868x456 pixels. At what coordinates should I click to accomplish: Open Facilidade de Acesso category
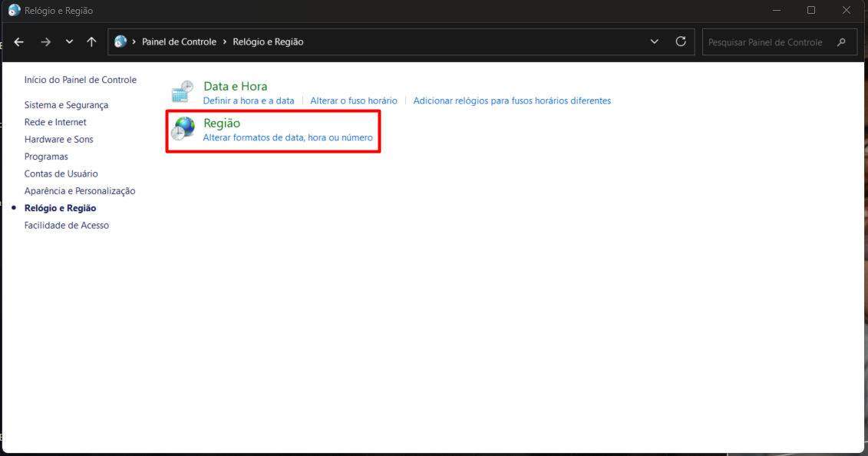[67, 225]
